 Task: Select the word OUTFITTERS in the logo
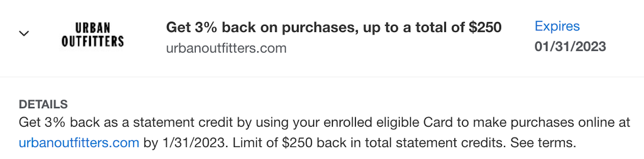(93, 41)
